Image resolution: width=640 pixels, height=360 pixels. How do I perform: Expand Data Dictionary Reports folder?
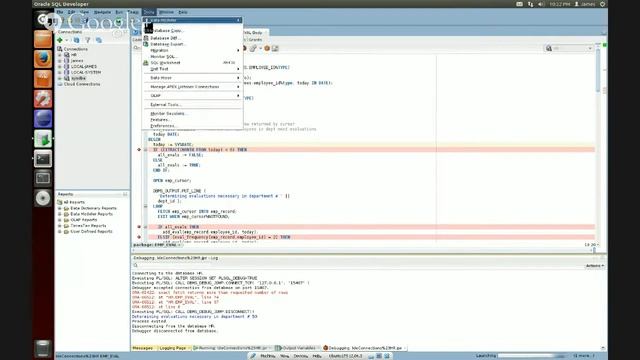coord(60,208)
